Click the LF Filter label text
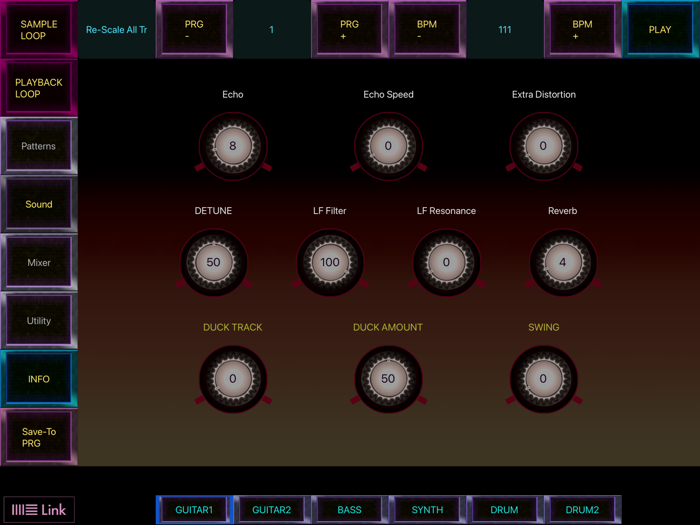 (x=330, y=211)
